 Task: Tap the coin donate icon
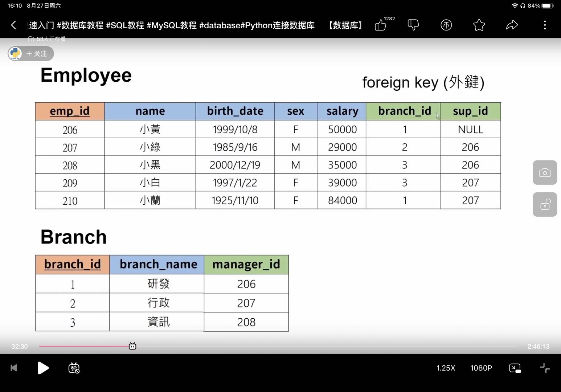[x=446, y=25]
